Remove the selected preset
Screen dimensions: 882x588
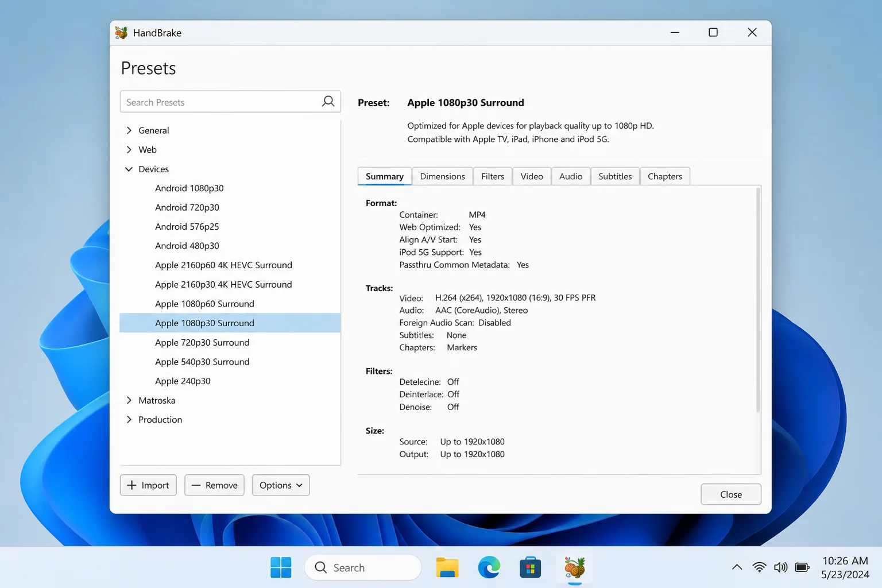pyautogui.click(x=215, y=485)
